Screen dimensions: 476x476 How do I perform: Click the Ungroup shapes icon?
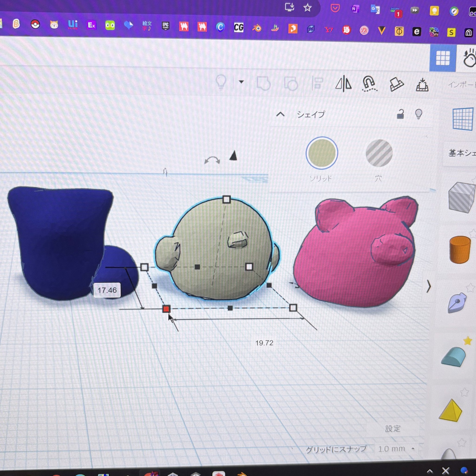[291, 84]
